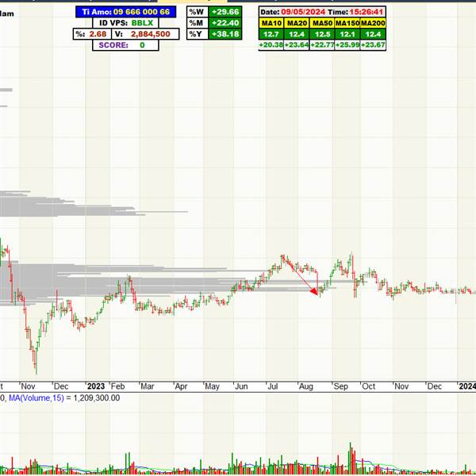Click the MA50 header cell

(x=322, y=23)
